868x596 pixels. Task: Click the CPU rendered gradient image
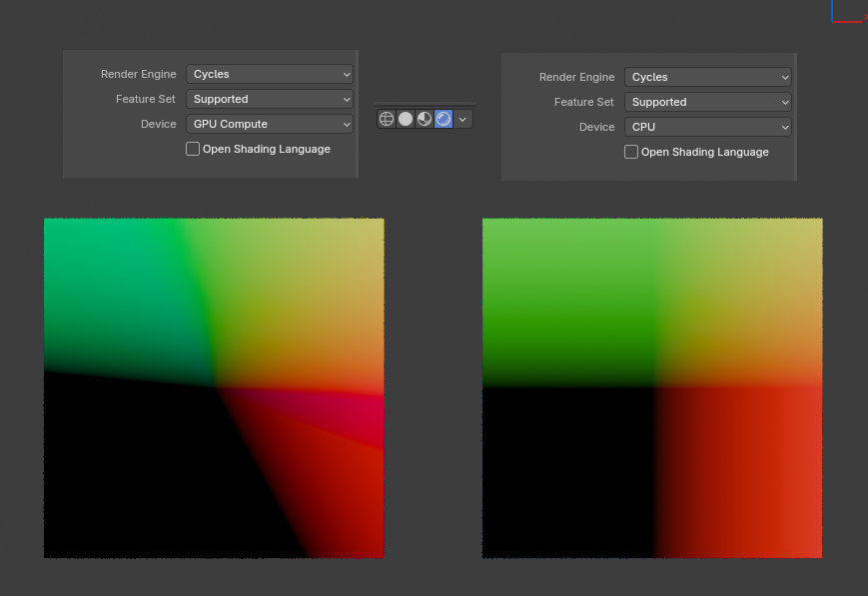652,388
